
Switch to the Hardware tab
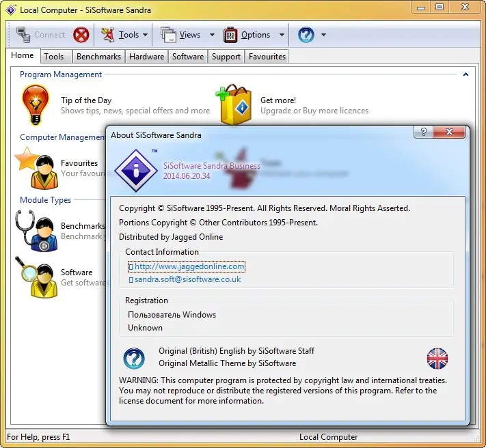pyautogui.click(x=146, y=57)
